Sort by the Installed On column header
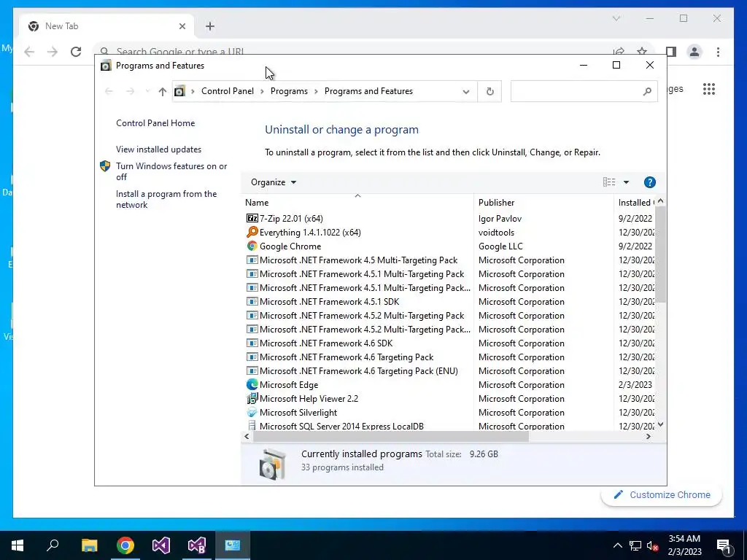Viewport: 747px width, 560px height. click(x=635, y=202)
